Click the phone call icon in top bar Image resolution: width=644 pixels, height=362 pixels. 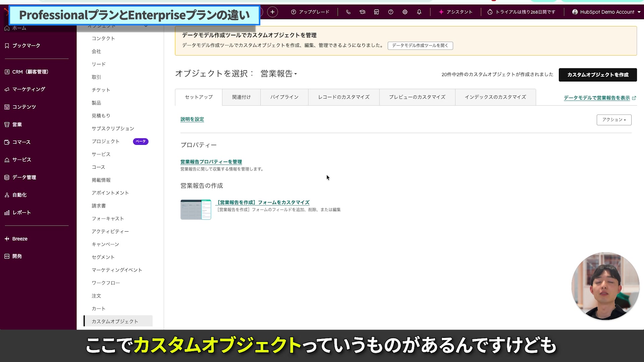(x=348, y=12)
